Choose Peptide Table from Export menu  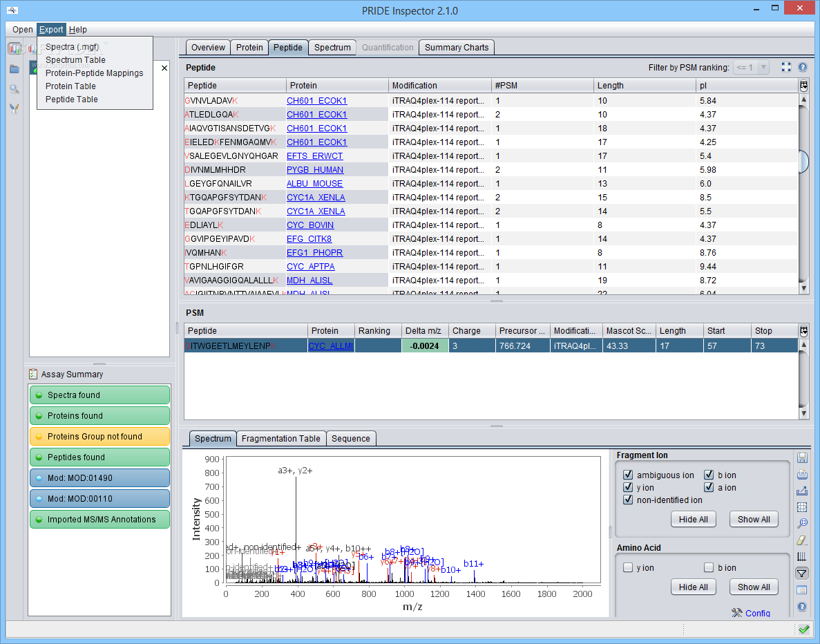click(x=72, y=99)
